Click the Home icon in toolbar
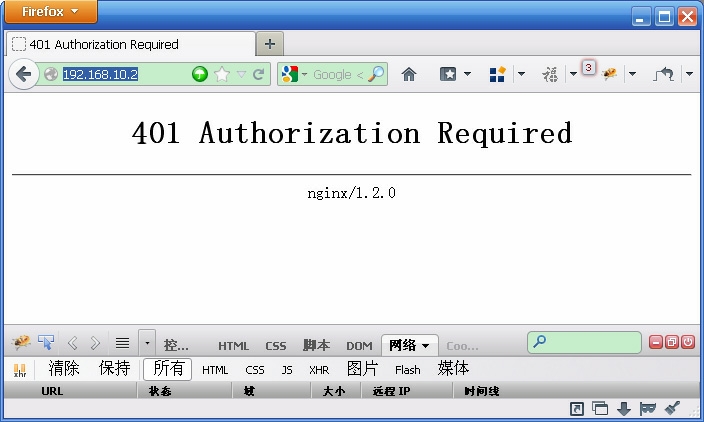This screenshot has height=422, width=704. 408,74
